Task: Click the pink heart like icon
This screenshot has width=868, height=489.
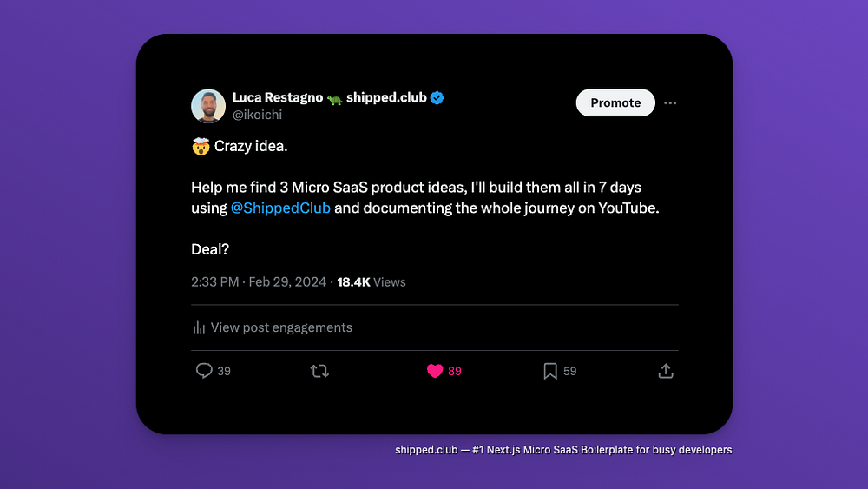Action: pyautogui.click(x=435, y=371)
